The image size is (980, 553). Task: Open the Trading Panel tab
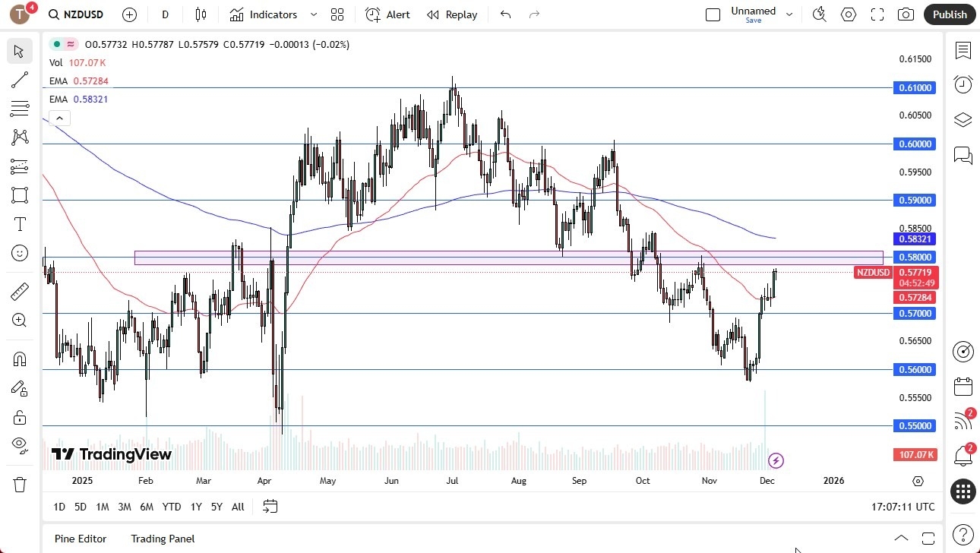(162, 539)
